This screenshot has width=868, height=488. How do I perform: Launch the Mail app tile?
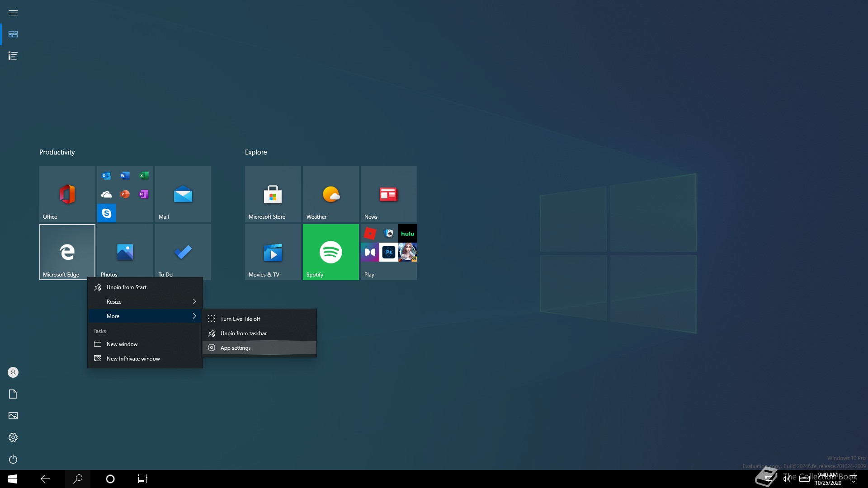183,194
